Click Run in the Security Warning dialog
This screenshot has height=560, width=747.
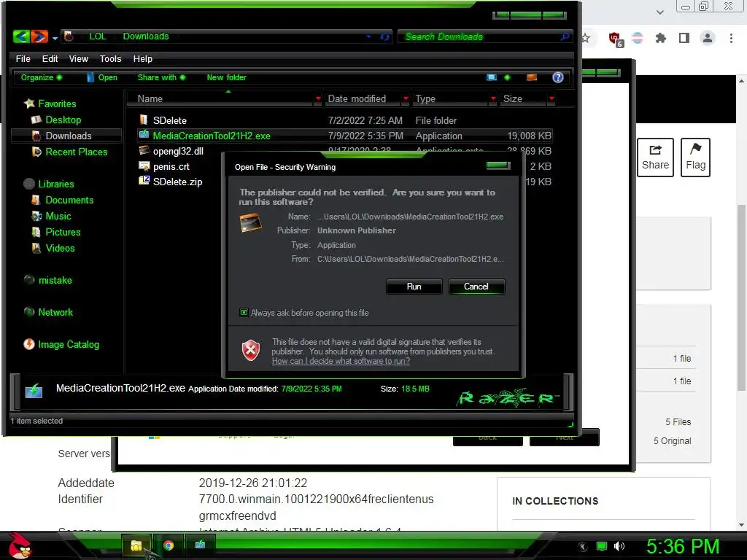[414, 286]
